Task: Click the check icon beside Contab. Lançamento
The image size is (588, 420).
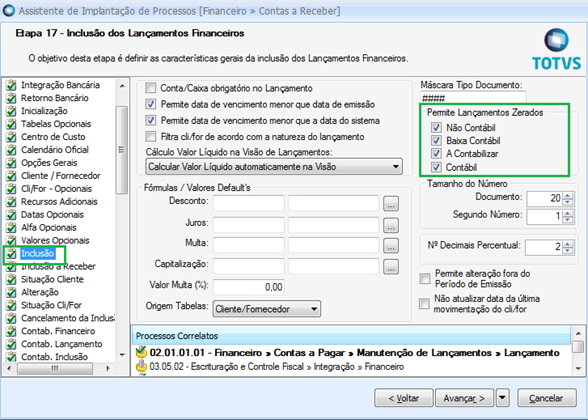Action: (11, 344)
